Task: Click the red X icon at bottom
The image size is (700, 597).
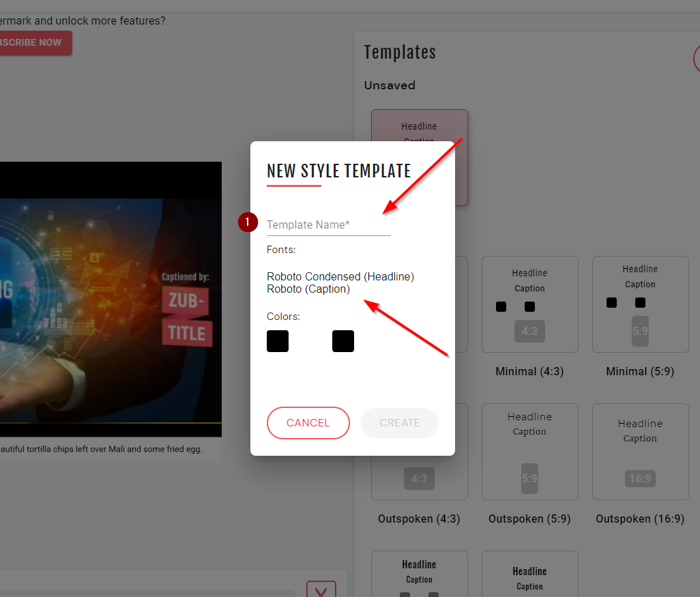Action: coord(321,590)
